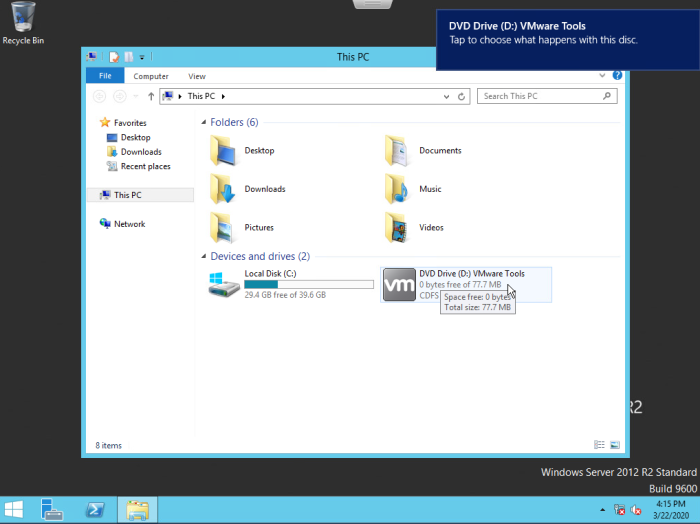Click the 29.4 GB free of 39.6 GB text
This screenshot has width=700, height=524.
coord(285,295)
